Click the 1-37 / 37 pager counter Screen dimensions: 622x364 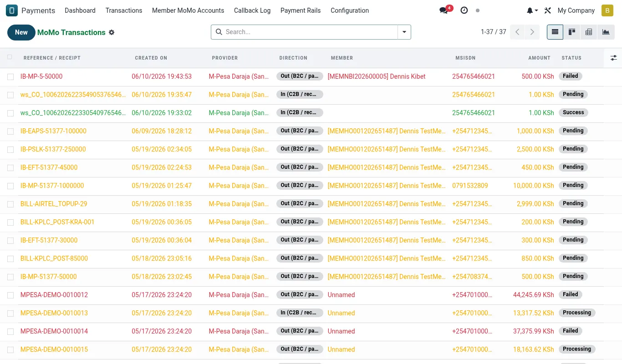(494, 32)
